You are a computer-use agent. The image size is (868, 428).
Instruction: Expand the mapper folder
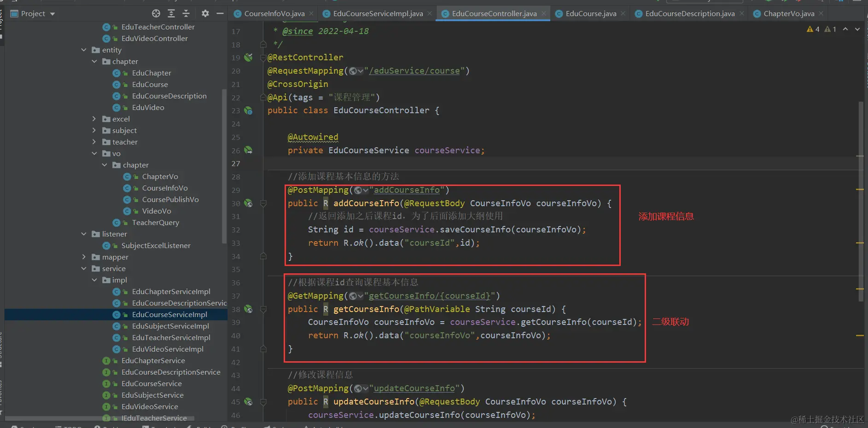(84, 257)
